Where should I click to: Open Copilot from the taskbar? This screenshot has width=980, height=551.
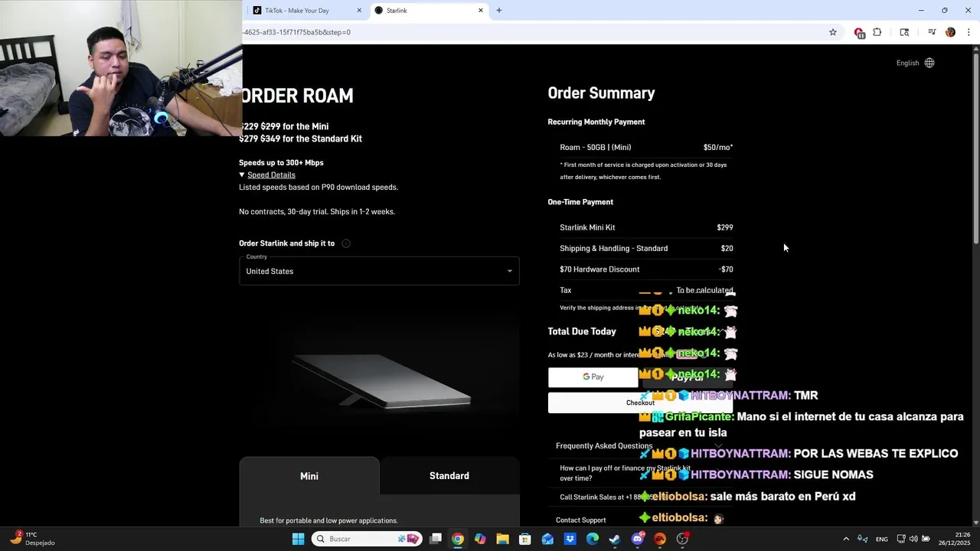click(480, 539)
